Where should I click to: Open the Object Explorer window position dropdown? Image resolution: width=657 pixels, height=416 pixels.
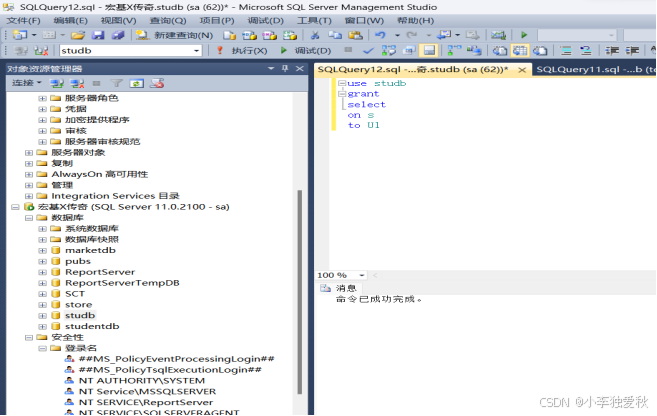pyautogui.click(x=271, y=68)
